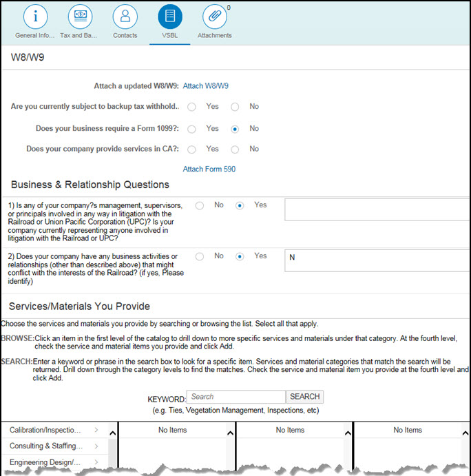Select No for litigation question 1
Viewport: 471px width, 476px height.
click(200, 205)
